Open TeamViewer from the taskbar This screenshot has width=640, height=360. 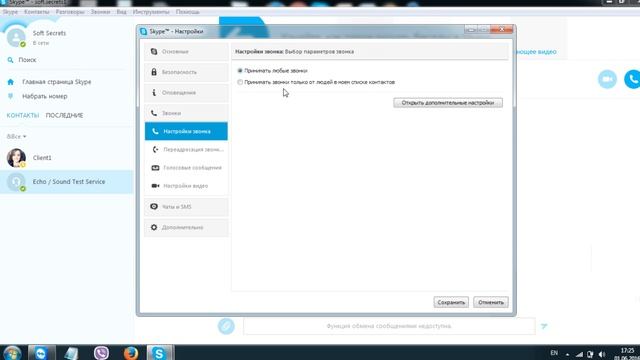pos(41,353)
